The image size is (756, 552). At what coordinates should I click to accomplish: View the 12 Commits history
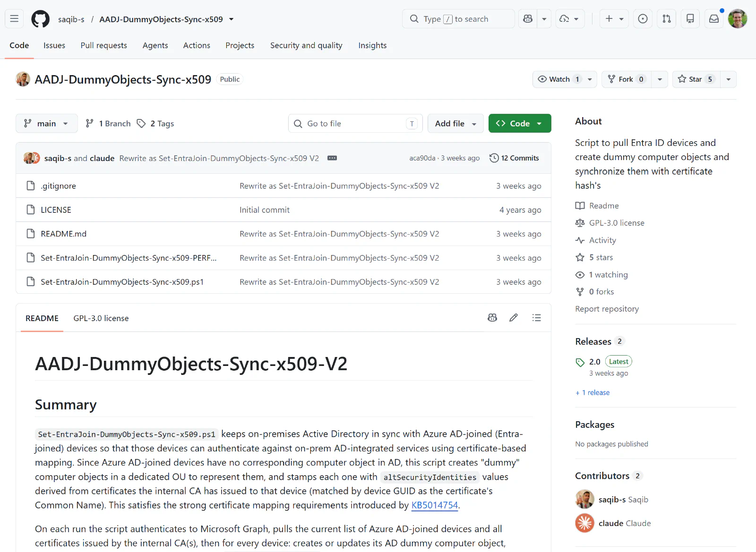pyautogui.click(x=515, y=158)
